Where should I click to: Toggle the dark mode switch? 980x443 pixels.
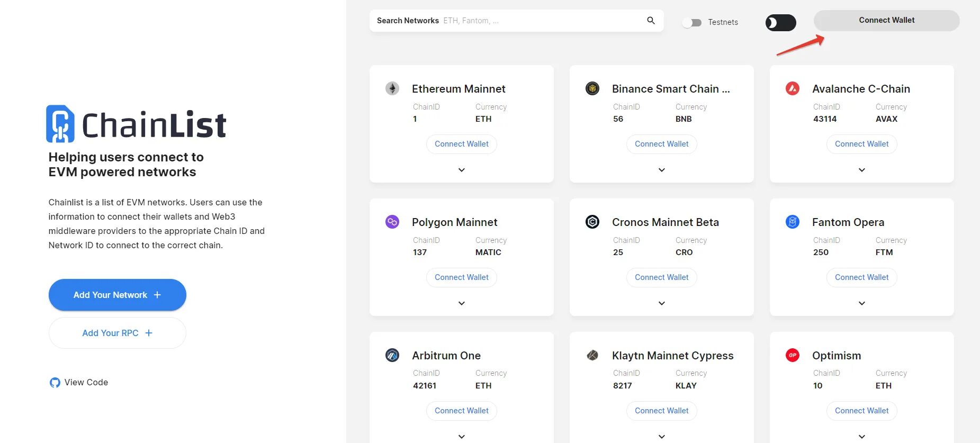(780, 23)
